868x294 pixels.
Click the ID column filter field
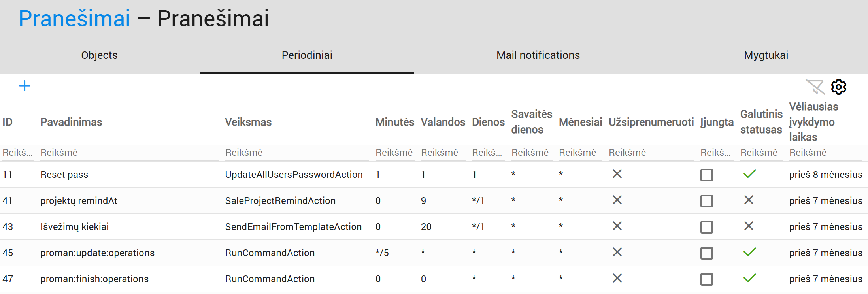[x=17, y=153]
